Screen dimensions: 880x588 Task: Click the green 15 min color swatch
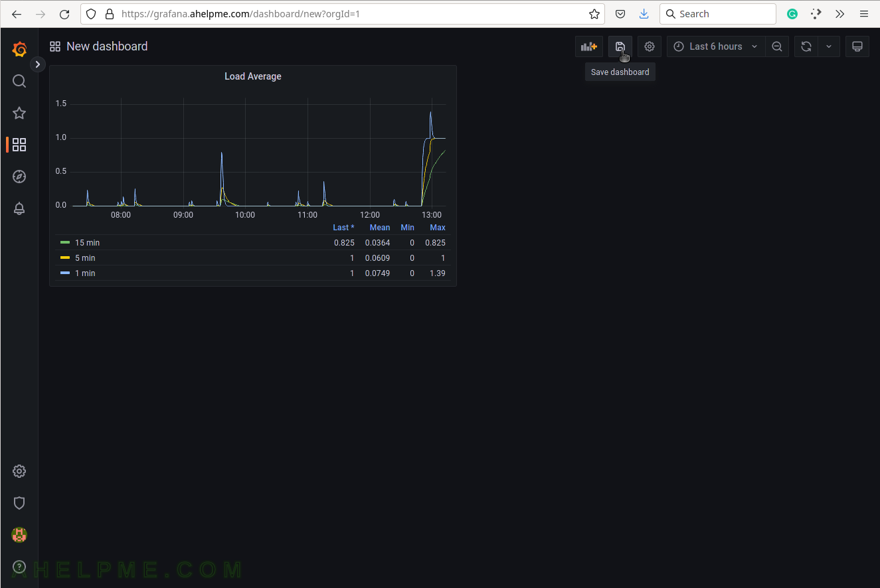pos(65,243)
